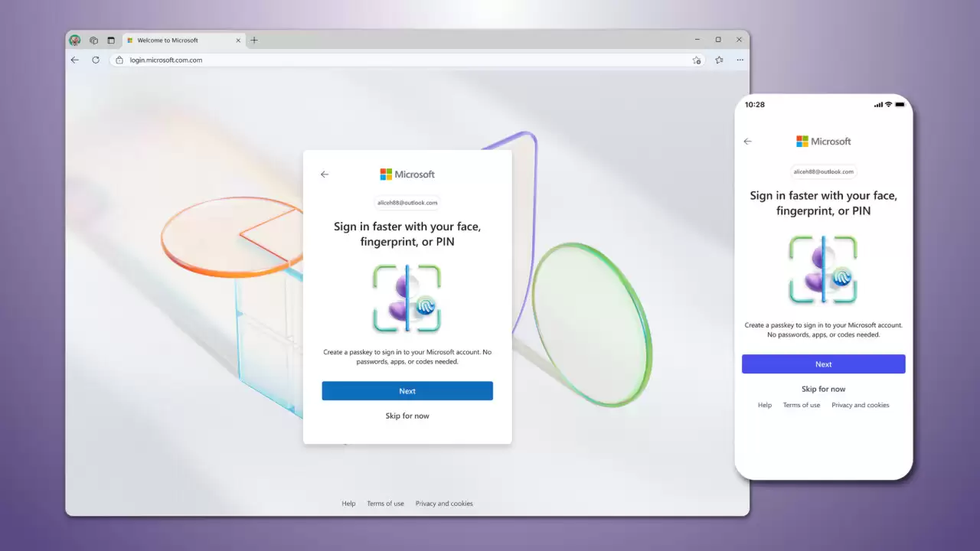Open Terms of use in the page footer
This screenshot has height=551, width=980.
(385, 504)
